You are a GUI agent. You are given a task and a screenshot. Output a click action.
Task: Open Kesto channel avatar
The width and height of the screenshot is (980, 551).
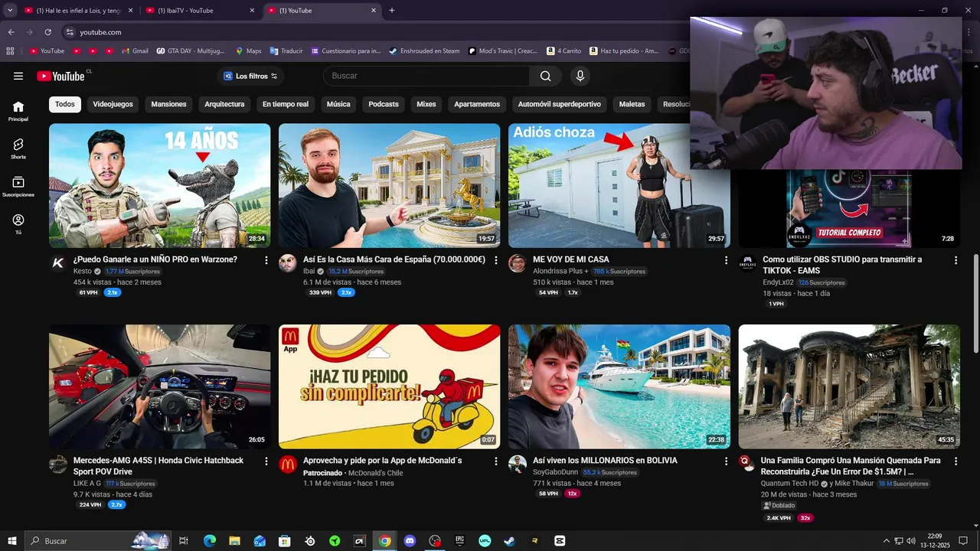58,263
